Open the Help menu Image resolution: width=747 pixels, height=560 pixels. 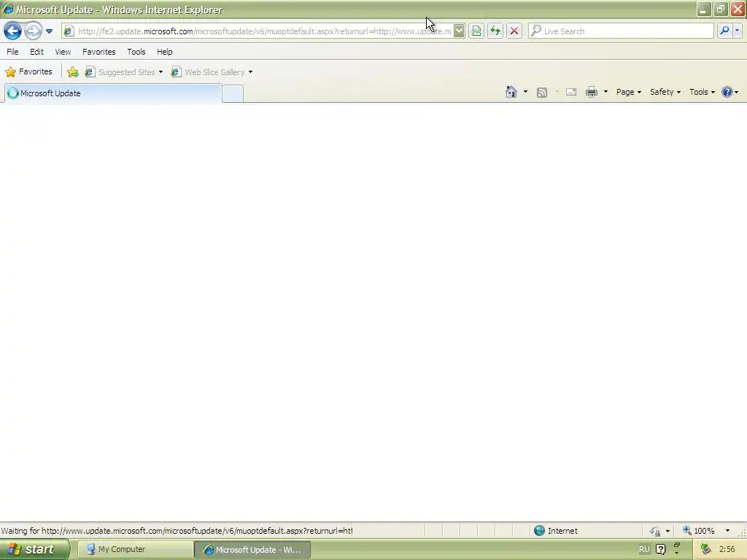pos(165,52)
